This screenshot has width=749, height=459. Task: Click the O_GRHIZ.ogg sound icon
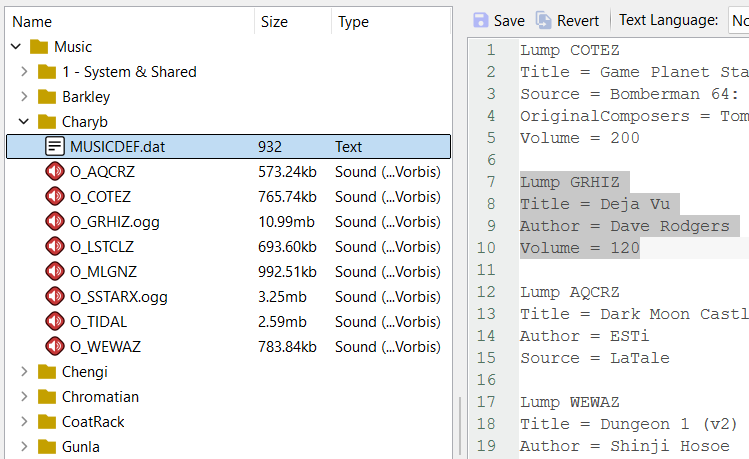click(x=54, y=221)
